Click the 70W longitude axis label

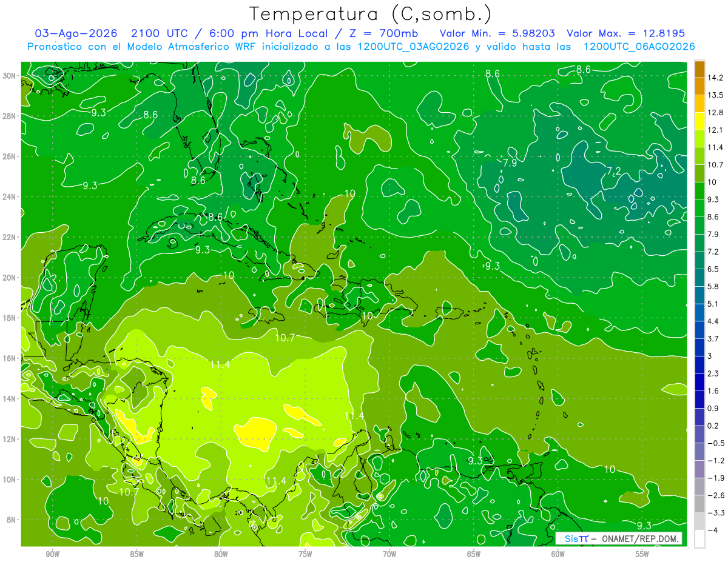[x=389, y=554]
